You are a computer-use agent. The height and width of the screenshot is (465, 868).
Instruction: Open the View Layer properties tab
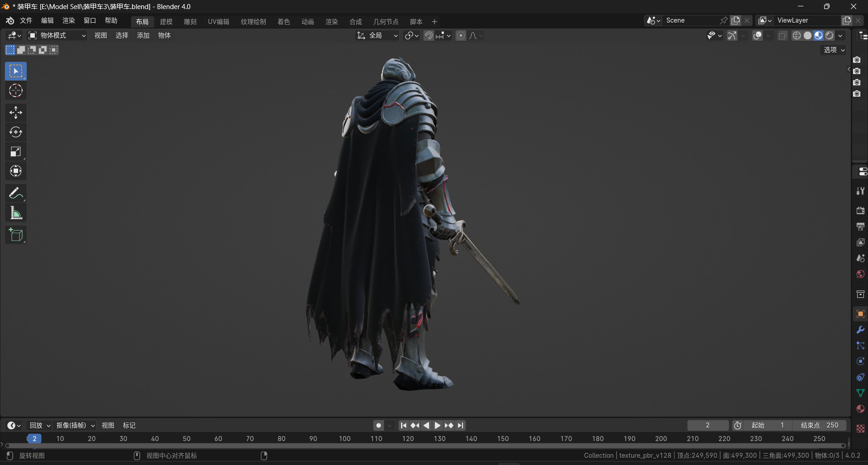point(860,242)
